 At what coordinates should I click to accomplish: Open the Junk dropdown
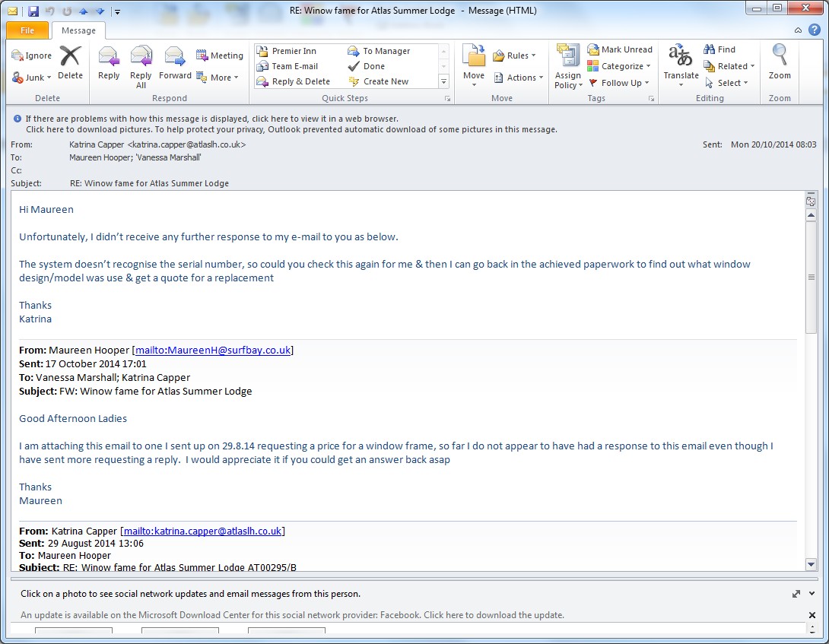(x=31, y=78)
